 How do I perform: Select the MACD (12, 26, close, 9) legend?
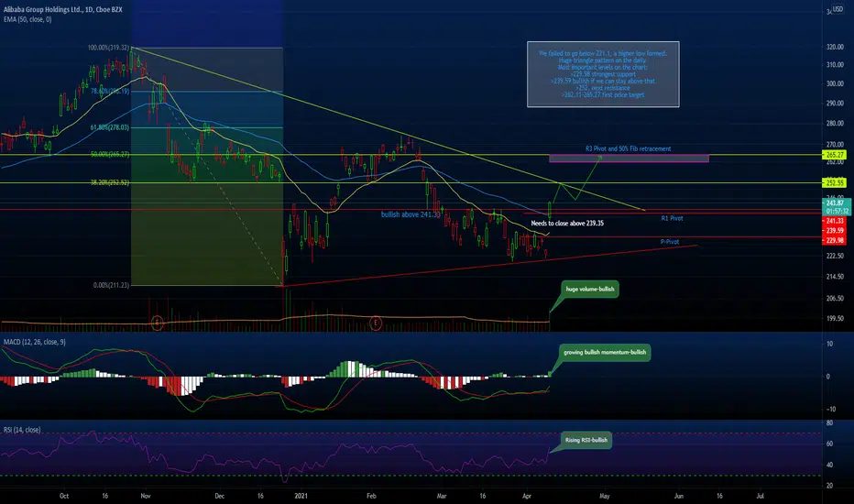34,342
